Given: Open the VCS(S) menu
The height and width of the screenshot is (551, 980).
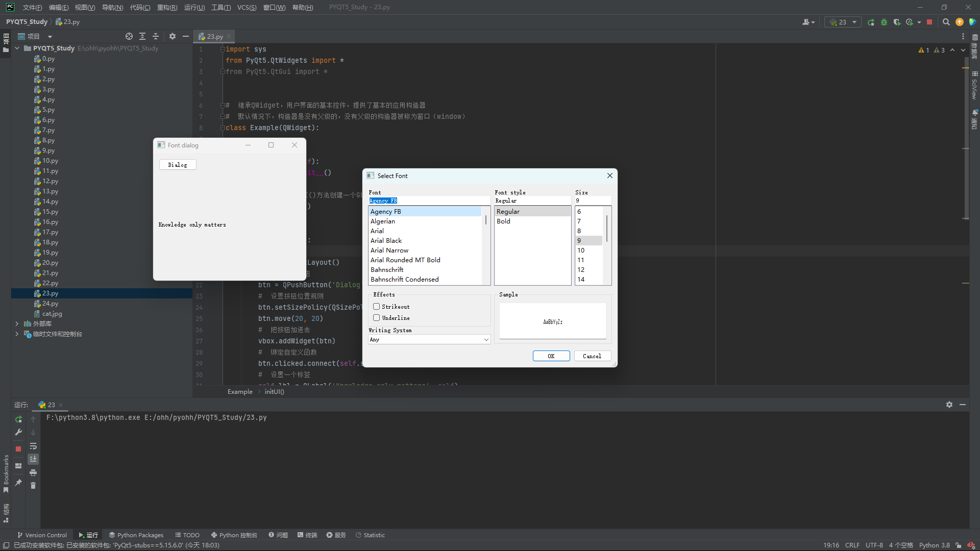Looking at the screenshot, I should tap(247, 7).
